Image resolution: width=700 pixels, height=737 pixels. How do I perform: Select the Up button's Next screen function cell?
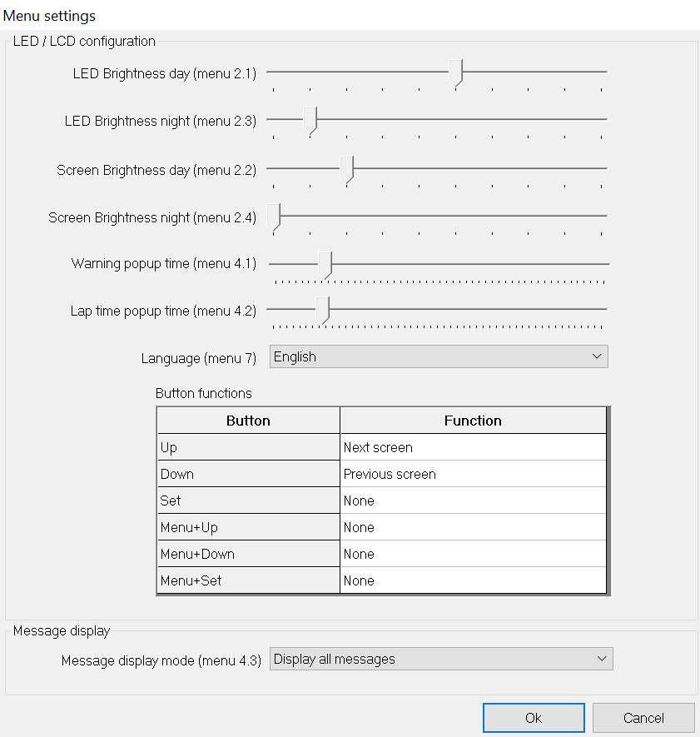pos(473,447)
